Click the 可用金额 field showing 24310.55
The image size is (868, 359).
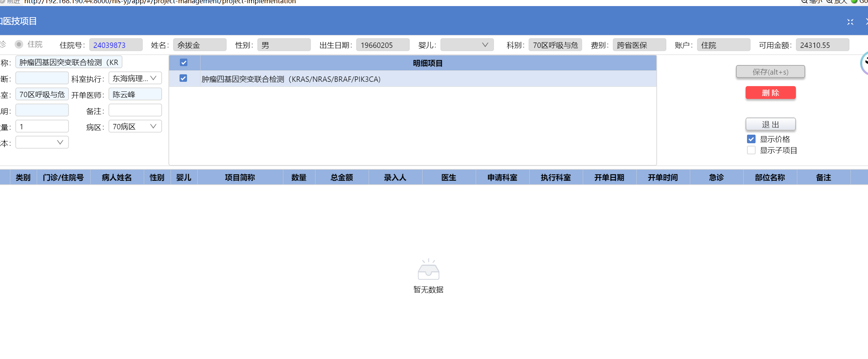[822, 45]
